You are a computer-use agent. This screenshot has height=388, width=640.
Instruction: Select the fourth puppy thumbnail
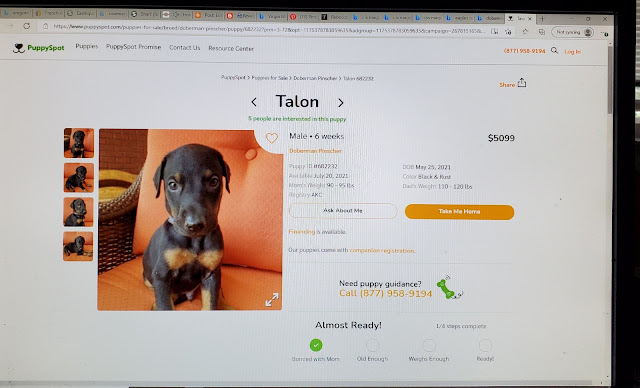pyautogui.click(x=78, y=246)
